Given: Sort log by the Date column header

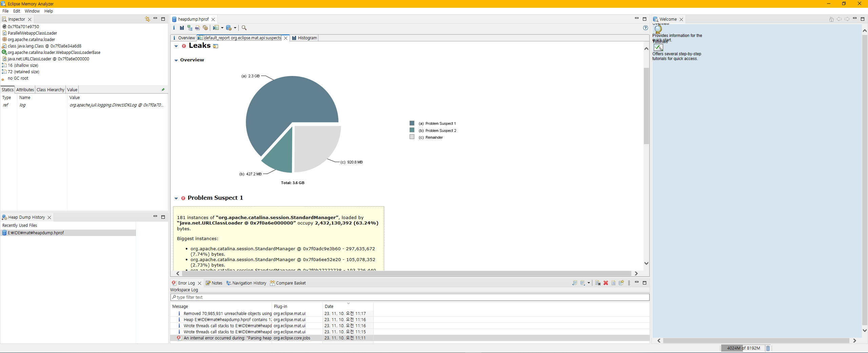Looking at the screenshot, I should [x=348, y=306].
